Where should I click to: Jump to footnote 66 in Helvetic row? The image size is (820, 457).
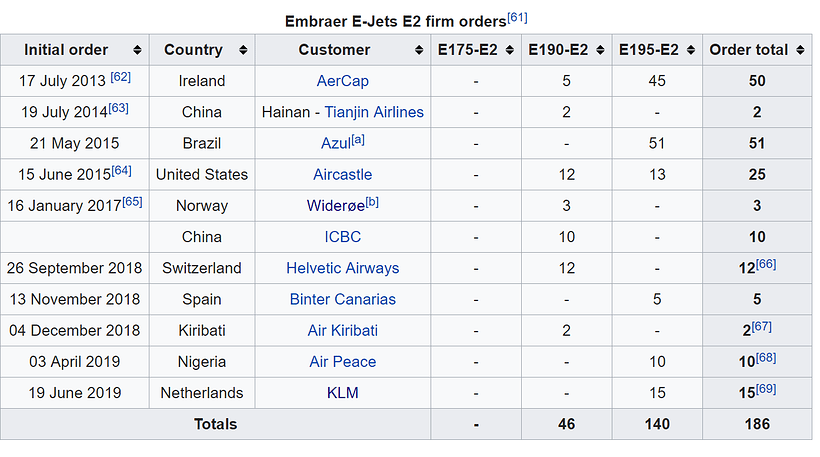[766, 264]
